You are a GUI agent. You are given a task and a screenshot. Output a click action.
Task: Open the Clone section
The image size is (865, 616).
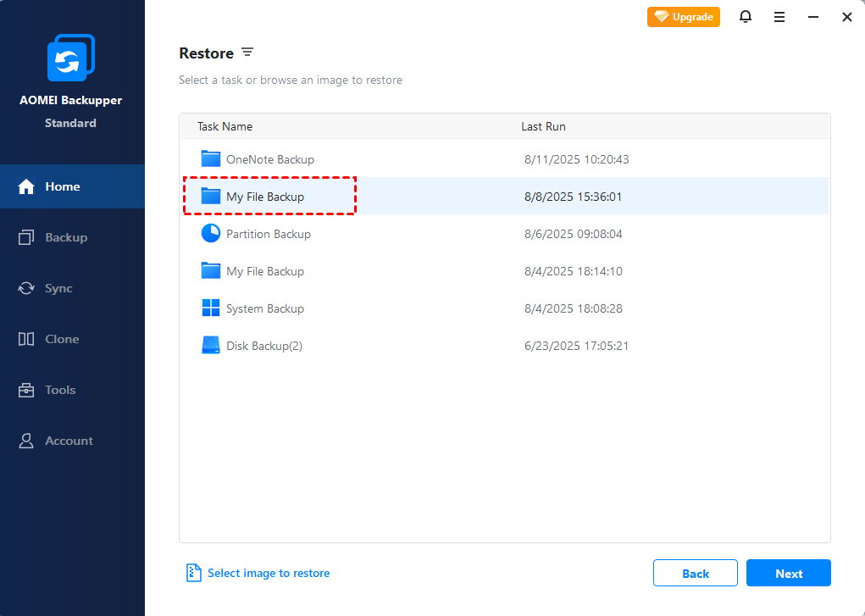[62, 339]
